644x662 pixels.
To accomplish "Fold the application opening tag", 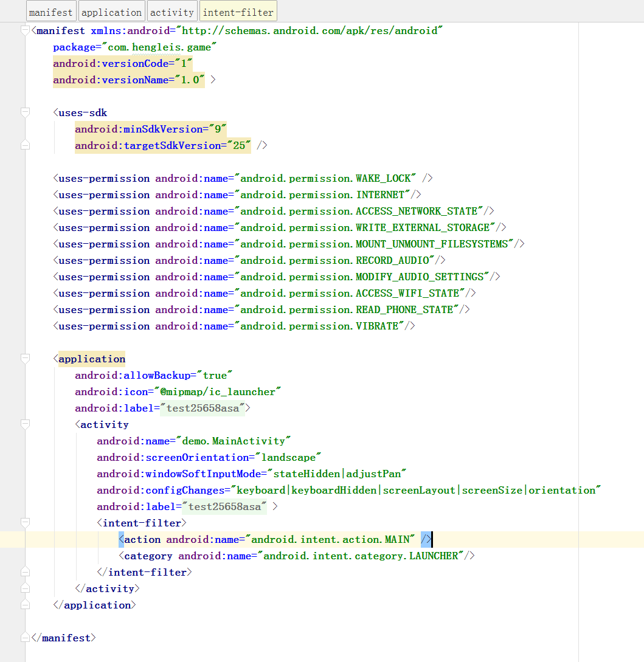I will click(25, 359).
